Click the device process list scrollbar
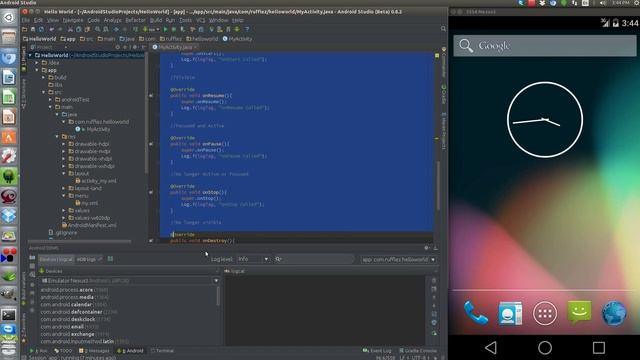 pos(218,296)
